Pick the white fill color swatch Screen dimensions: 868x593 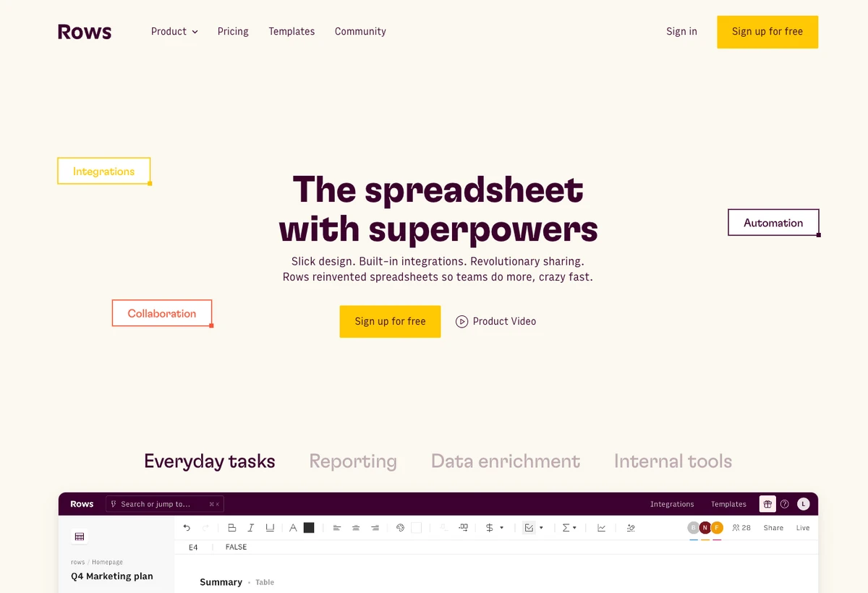point(416,528)
